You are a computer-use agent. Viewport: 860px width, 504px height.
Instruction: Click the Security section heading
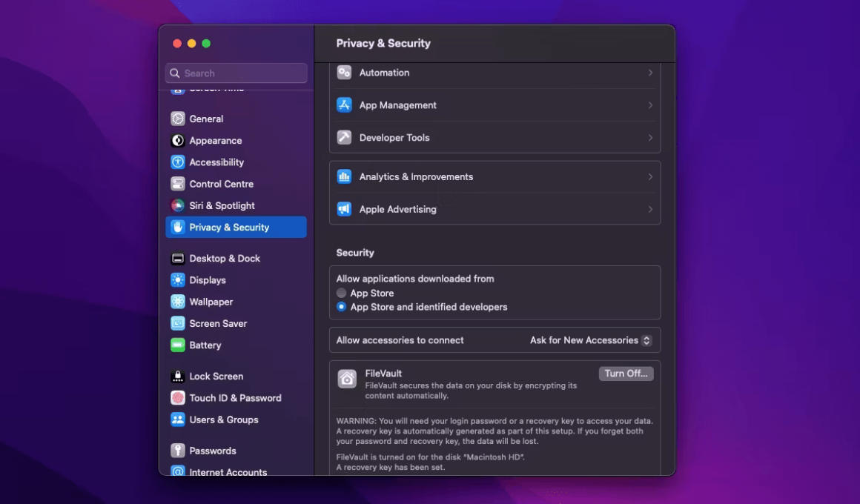(x=355, y=252)
